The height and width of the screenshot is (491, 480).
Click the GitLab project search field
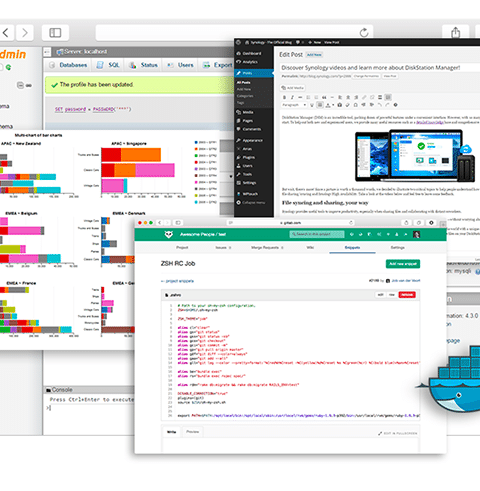tap(317, 234)
